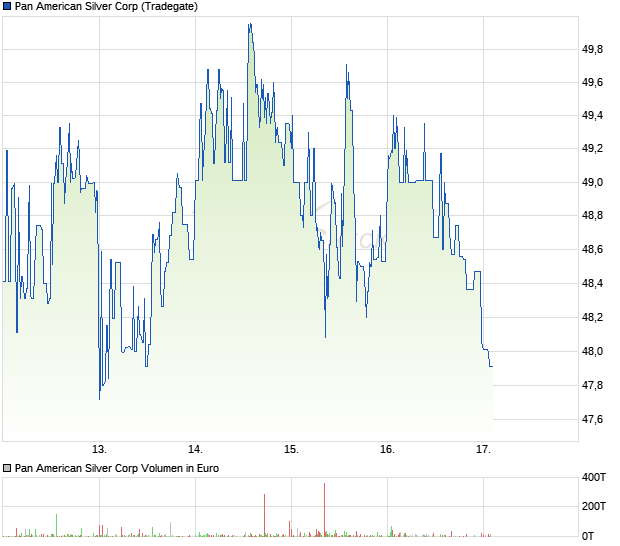
Task: Click the 49,6 price axis label
Action: [x=592, y=82]
